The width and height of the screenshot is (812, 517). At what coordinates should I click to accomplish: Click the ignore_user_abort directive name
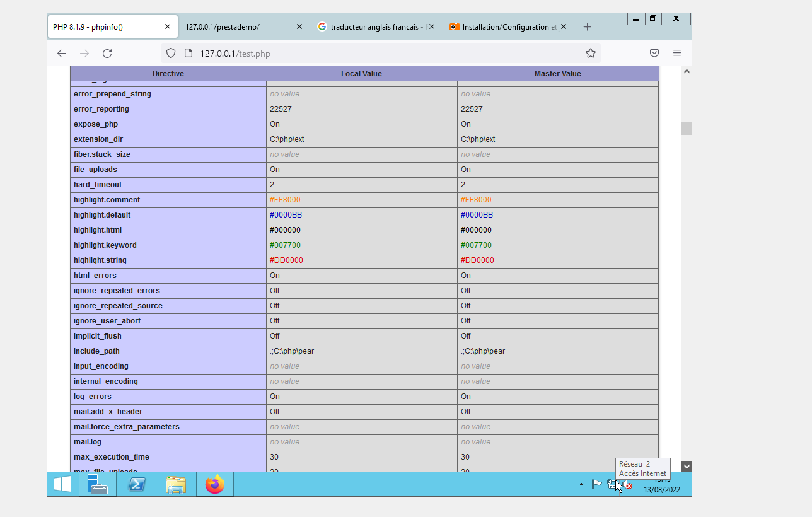[107, 321]
